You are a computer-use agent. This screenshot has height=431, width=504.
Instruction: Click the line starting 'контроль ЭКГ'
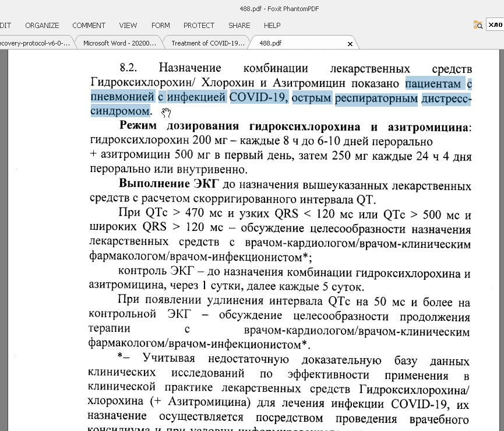click(294, 272)
